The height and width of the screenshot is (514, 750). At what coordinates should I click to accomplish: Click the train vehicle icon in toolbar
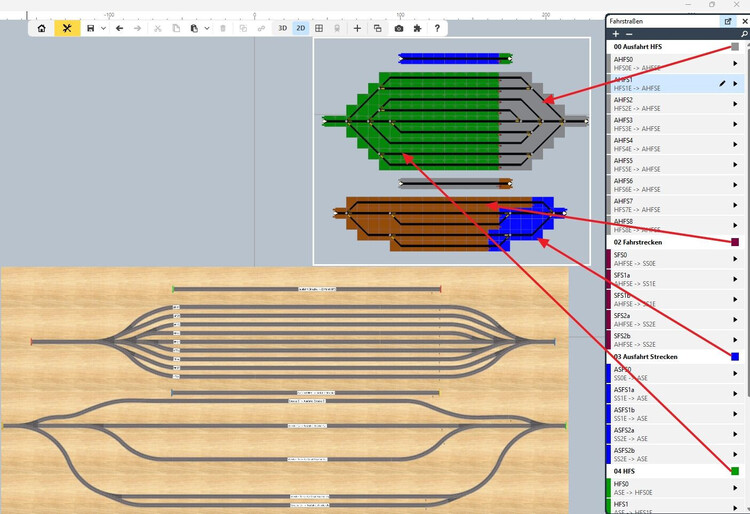point(337,28)
